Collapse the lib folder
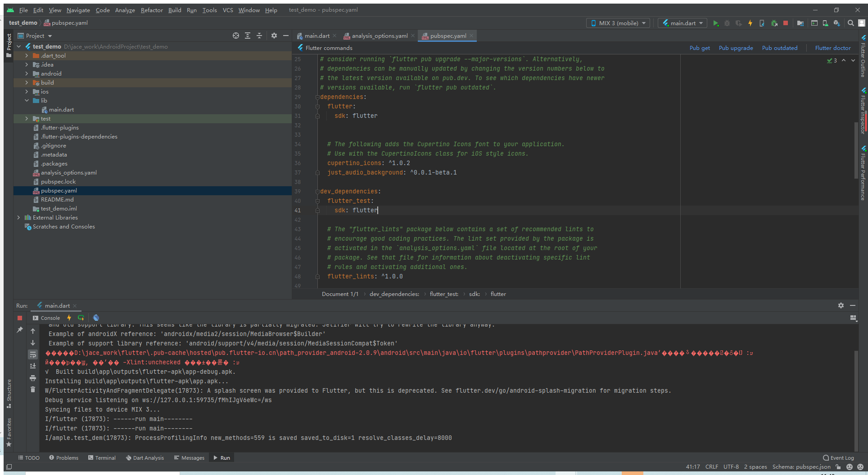868x475 pixels. click(x=27, y=100)
